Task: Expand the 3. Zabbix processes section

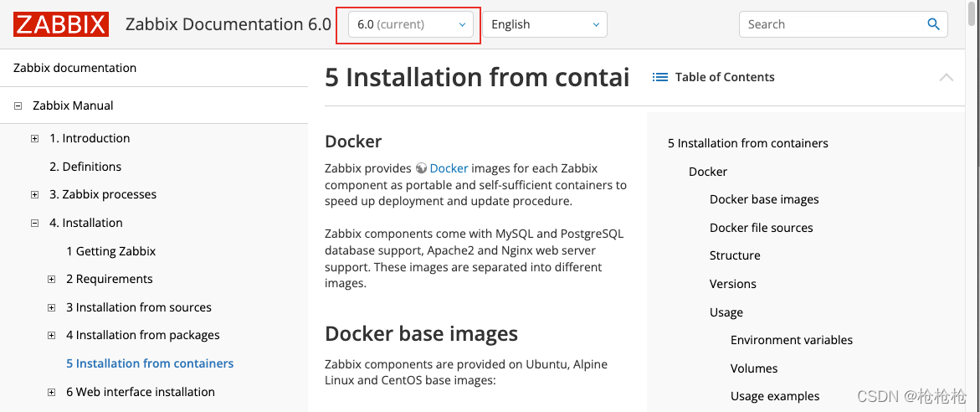Action: click(34, 195)
